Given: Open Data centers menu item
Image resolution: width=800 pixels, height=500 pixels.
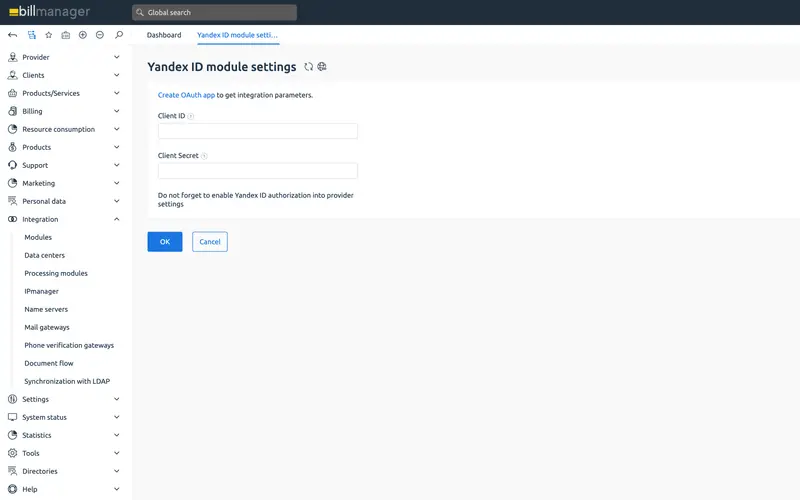Looking at the screenshot, I should coord(44,255).
